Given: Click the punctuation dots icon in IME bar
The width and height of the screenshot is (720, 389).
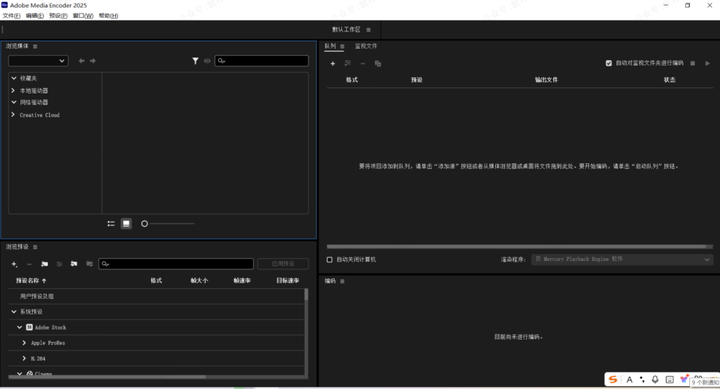Looking at the screenshot, I should coord(642,379).
